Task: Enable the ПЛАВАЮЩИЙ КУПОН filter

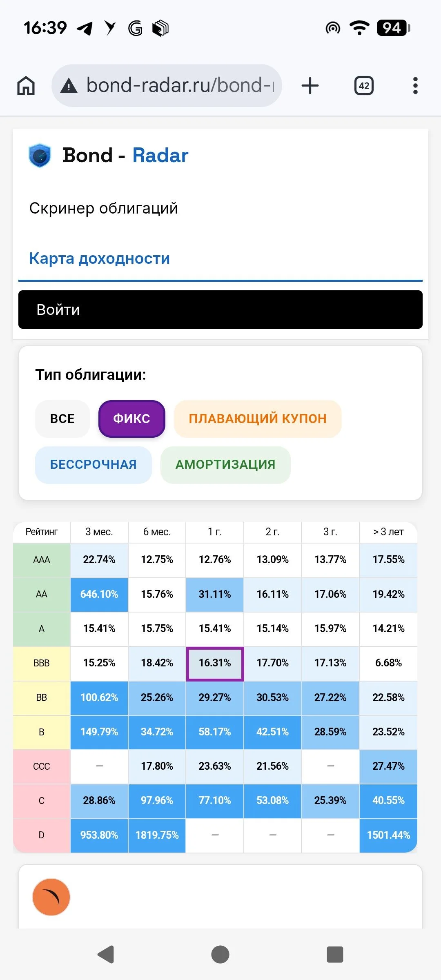Action: [x=258, y=419]
